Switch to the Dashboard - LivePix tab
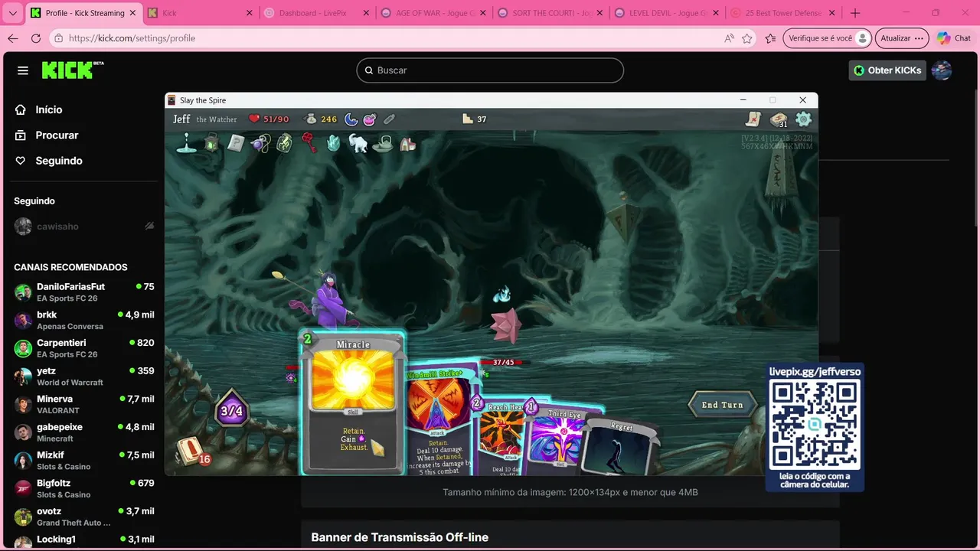The width and height of the screenshot is (980, 551). click(x=314, y=13)
